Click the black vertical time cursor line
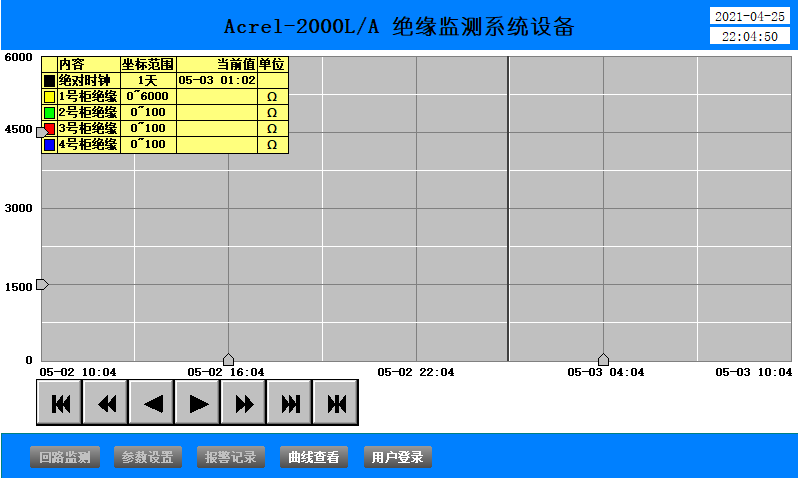This screenshot has height=478, width=798. 508,209
